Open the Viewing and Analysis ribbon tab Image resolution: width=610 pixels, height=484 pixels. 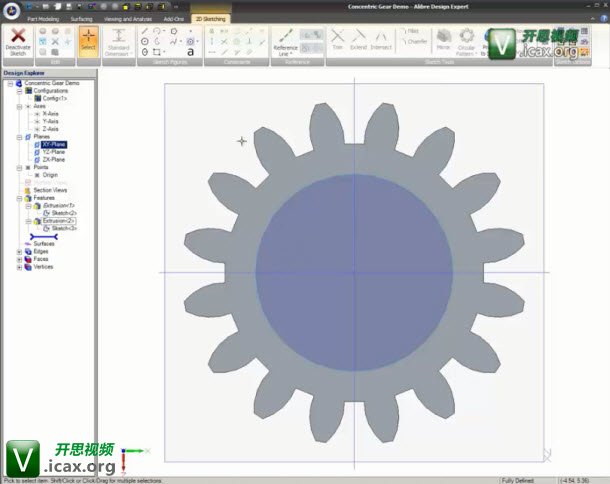pos(128,19)
